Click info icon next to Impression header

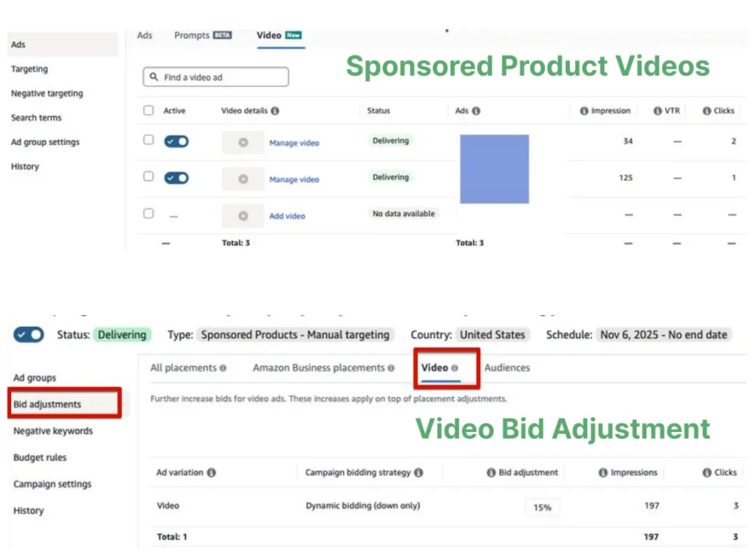coord(584,111)
